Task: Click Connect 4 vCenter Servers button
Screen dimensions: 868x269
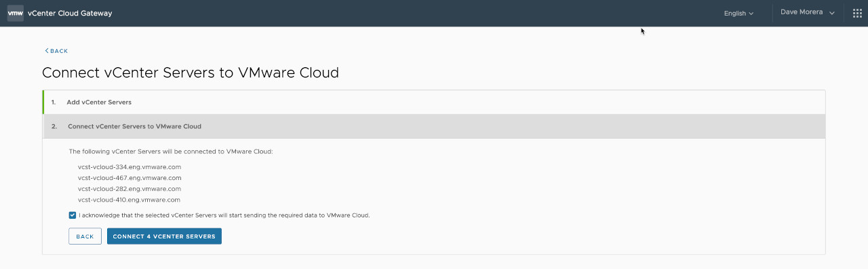Action: click(x=164, y=236)
